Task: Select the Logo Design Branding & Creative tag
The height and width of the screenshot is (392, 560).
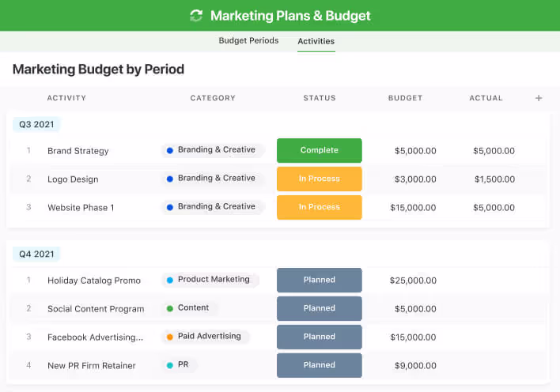Action: (x=212, y=179)
